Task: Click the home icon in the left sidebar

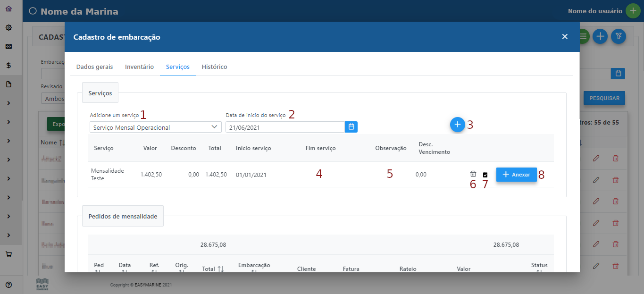Action: [8, 8]
